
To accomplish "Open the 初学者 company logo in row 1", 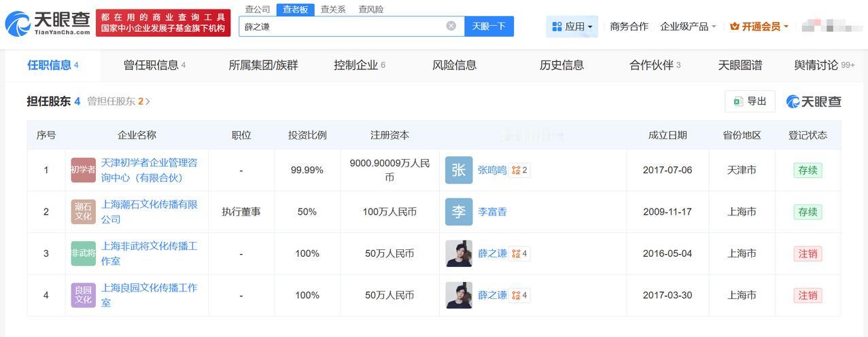I will pos(83,170).
